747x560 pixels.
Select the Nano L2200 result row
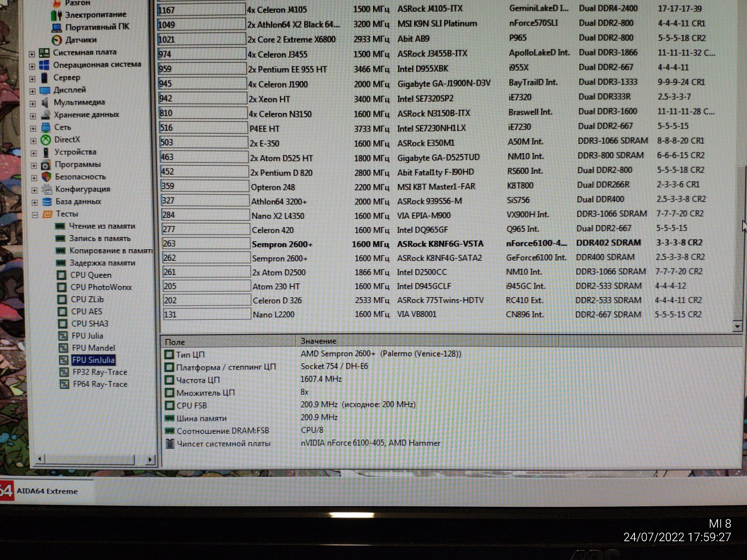[433, 315]
